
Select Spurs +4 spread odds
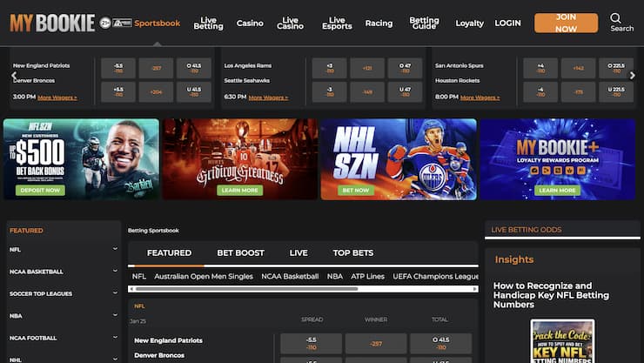click(x=540, y=68)
